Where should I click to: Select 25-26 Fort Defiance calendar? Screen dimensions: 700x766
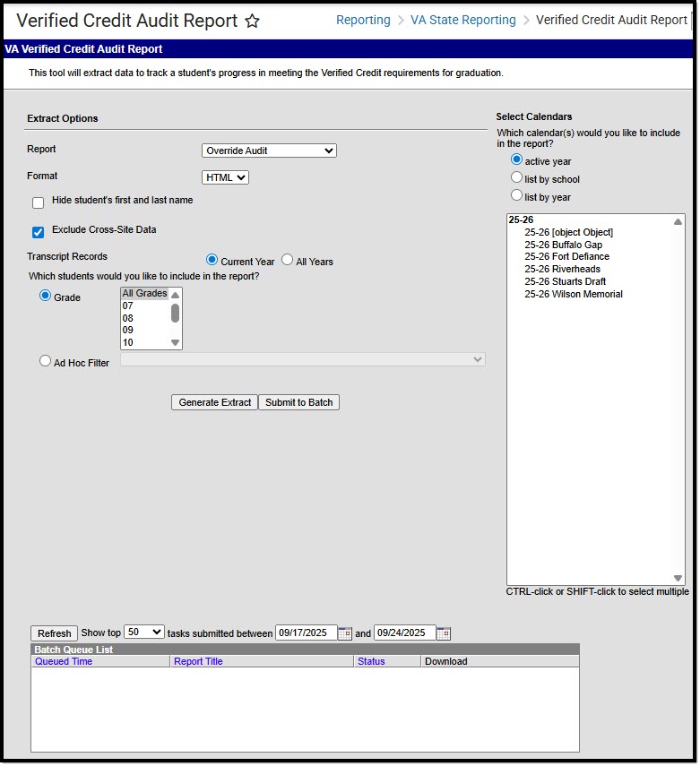(566, 257)
